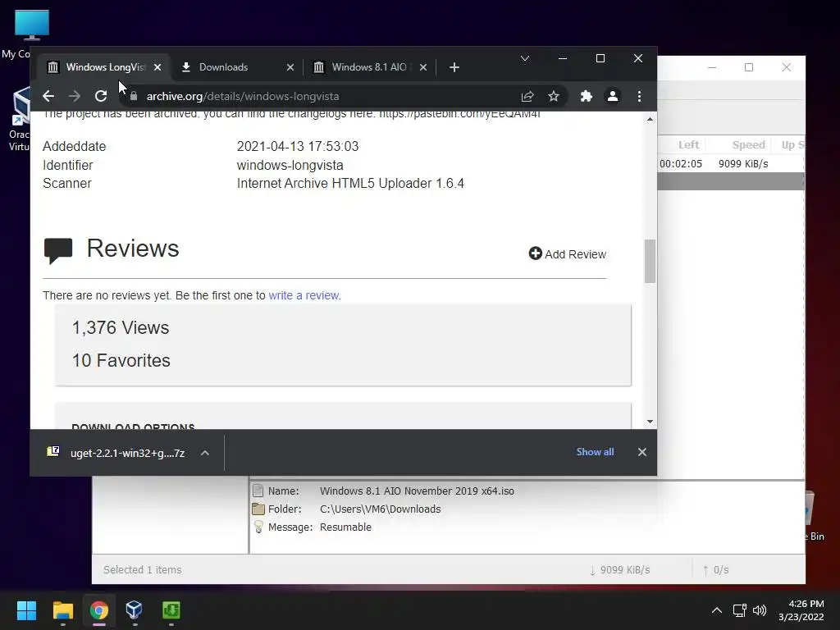This screenshot has height=630, width=840.
Task: Click the Reviews speech bubble icon
Action: click(58, 250)
